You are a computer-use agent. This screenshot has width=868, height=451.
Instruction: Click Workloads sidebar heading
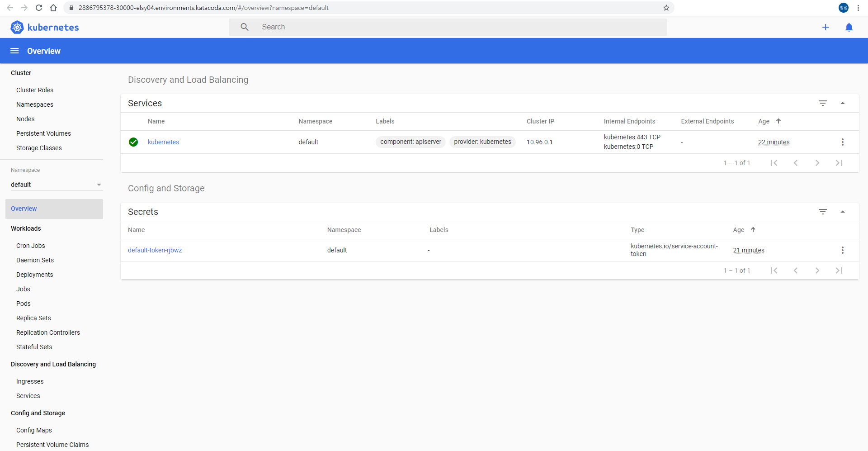26,228
